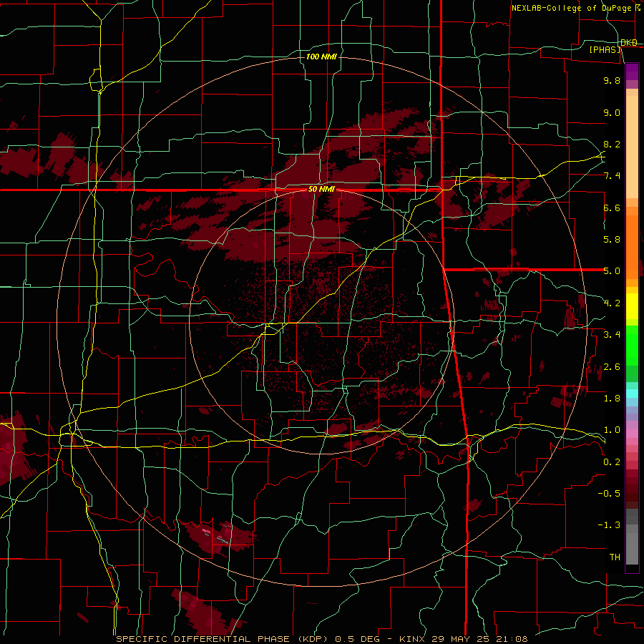Click the -0.5 value on color scale
Screen dimensions: 644x644
(x=609, y=494)
